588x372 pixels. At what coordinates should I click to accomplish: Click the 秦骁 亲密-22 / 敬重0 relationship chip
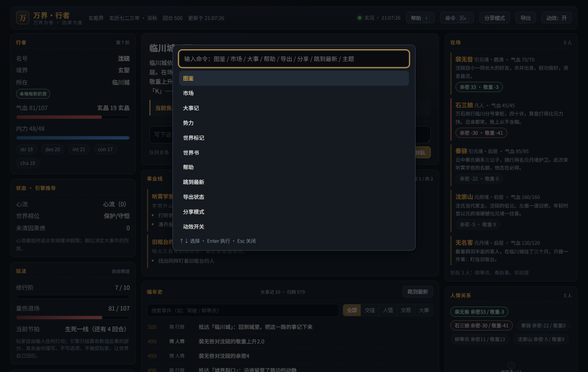[x=543, y=325]
